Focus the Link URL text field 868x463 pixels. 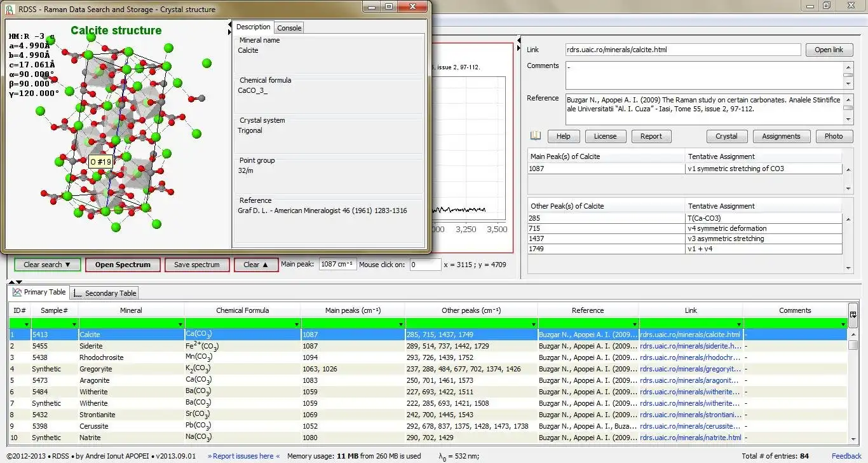(x=683, y=50)
